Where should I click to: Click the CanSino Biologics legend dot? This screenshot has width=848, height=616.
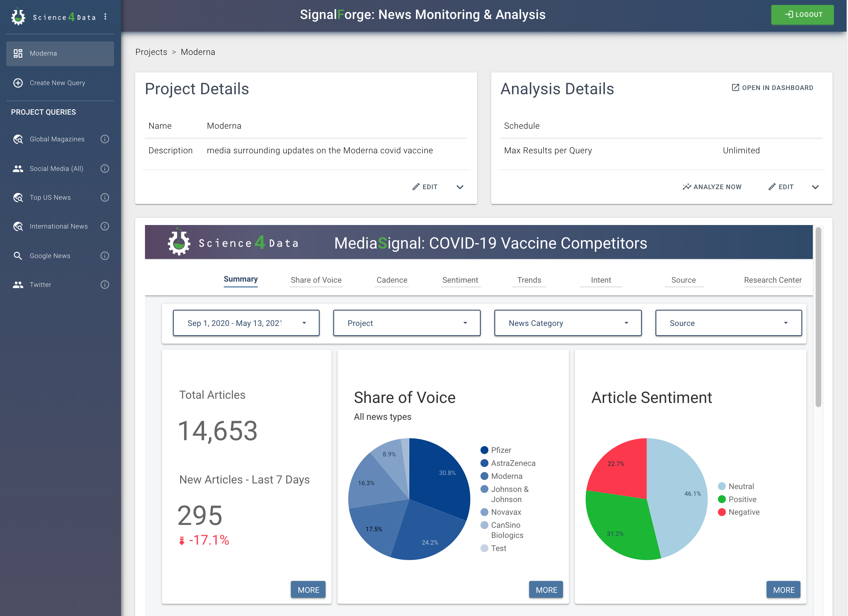[484, 525]
